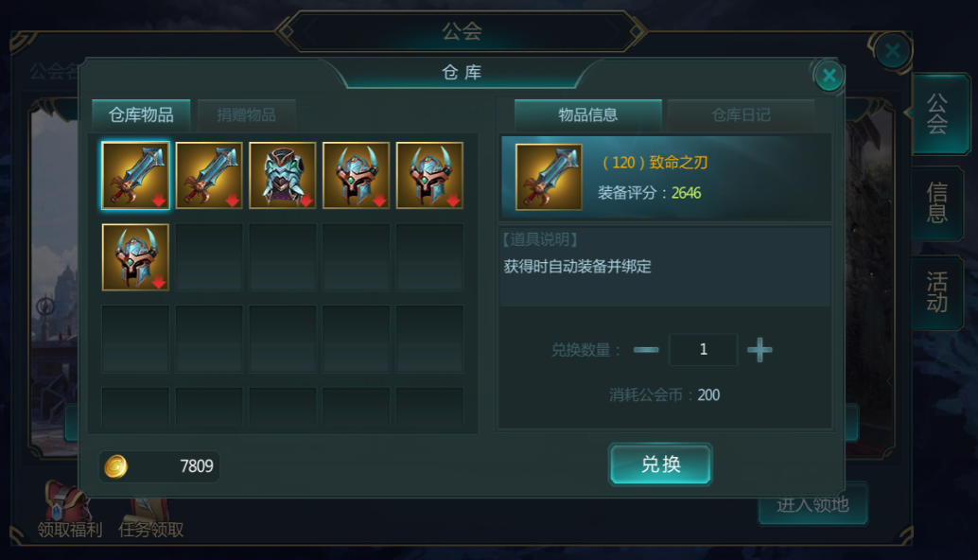Select the last horned helmet in top row

(x=429, y=175)
